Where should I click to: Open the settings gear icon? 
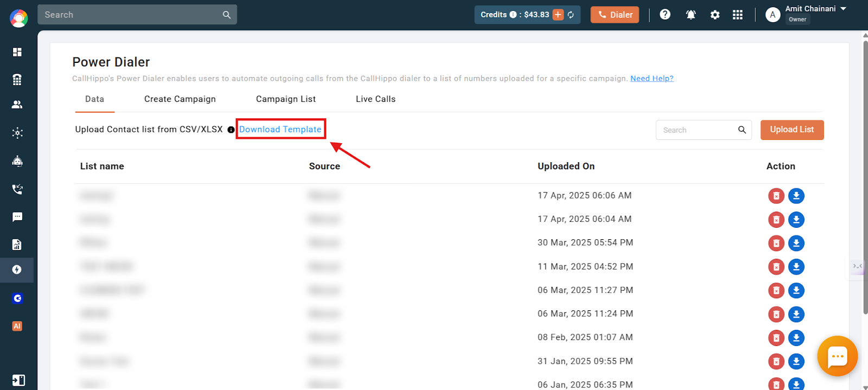[x=715, y=15]
